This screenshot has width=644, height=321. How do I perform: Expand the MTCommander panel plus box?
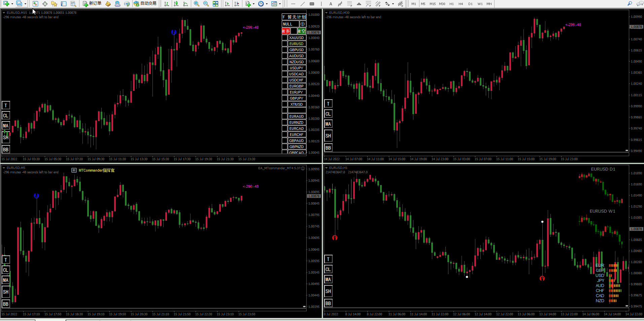(x=74, y=170)
